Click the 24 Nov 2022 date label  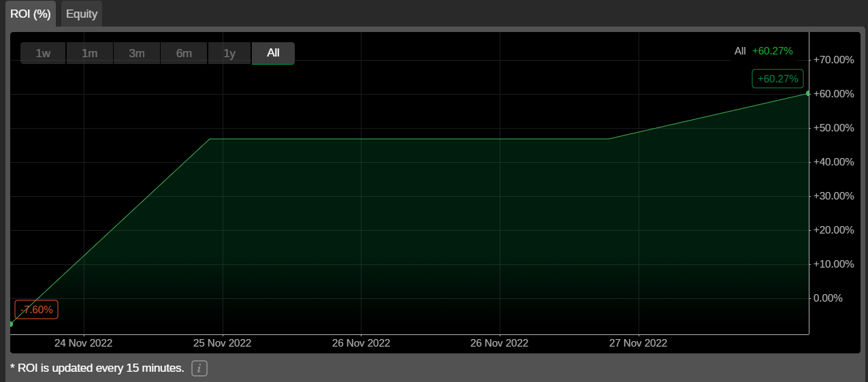click(x=83, y=343)
